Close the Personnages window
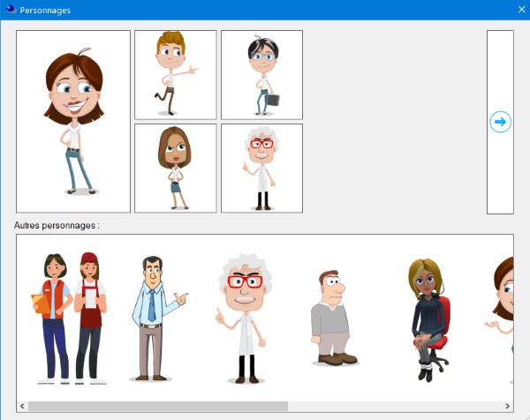Viewport: 530px width, 420px height. (520, 10)
